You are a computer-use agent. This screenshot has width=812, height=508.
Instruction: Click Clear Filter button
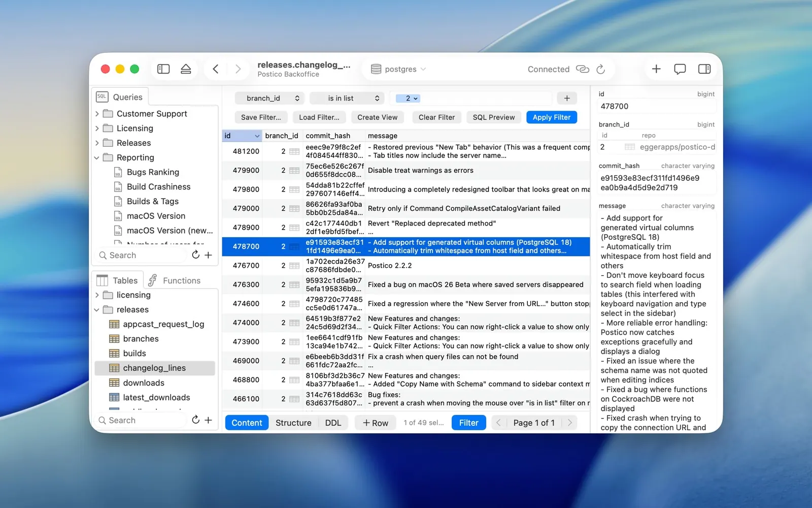436,117
